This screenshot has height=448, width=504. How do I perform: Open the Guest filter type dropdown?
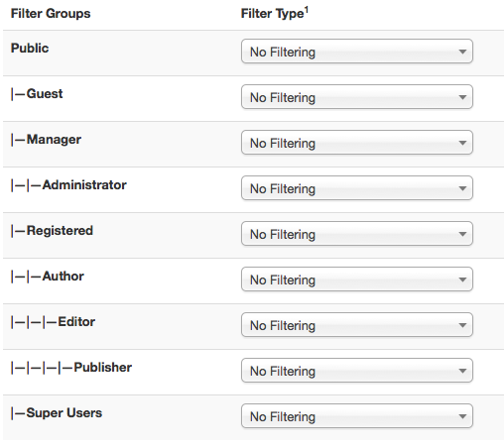coord(357,97)
